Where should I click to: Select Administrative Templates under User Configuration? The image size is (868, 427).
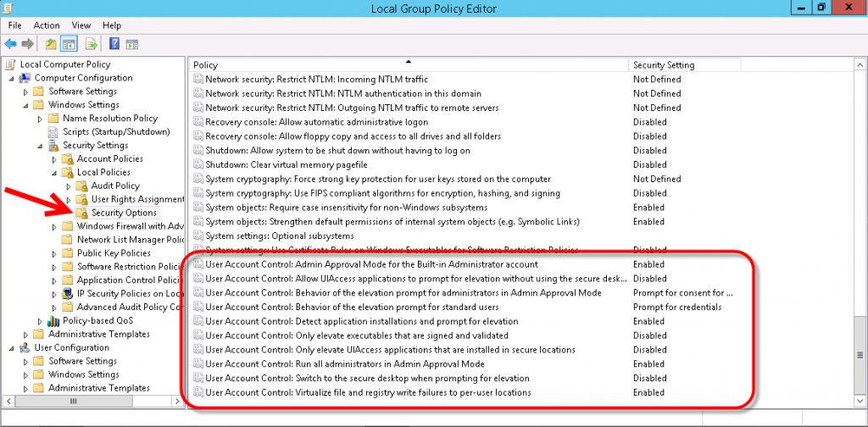point(99,388)
